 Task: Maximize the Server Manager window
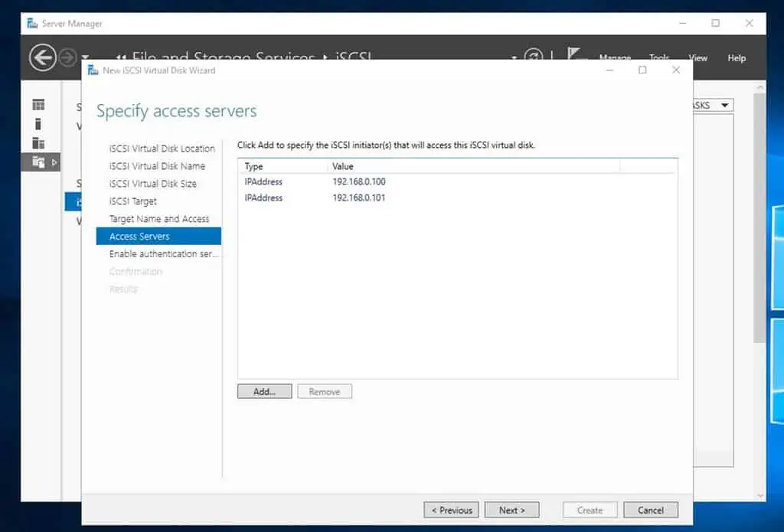[716, 23]
